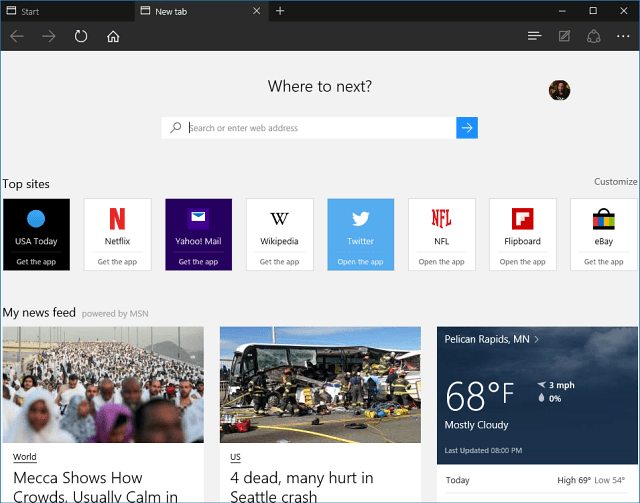Viewport: 640px width, 503px height.
Task: Open the Seattle bus crash photo
Action: [320, 385]
